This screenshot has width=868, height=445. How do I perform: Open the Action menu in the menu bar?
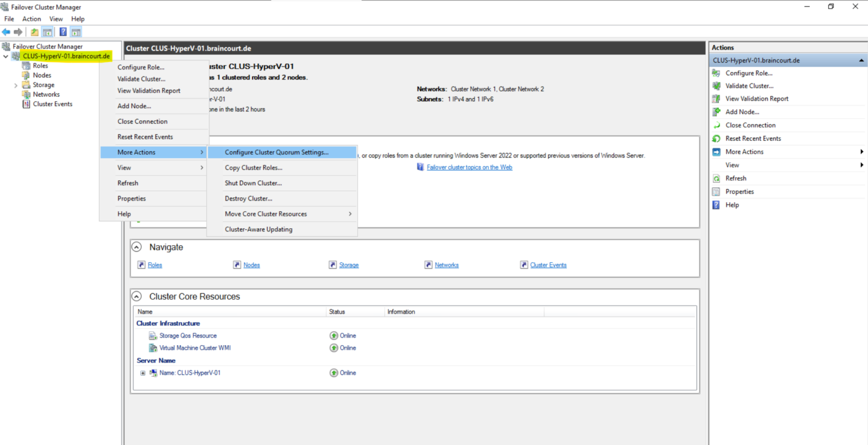(x=32, y=19)
